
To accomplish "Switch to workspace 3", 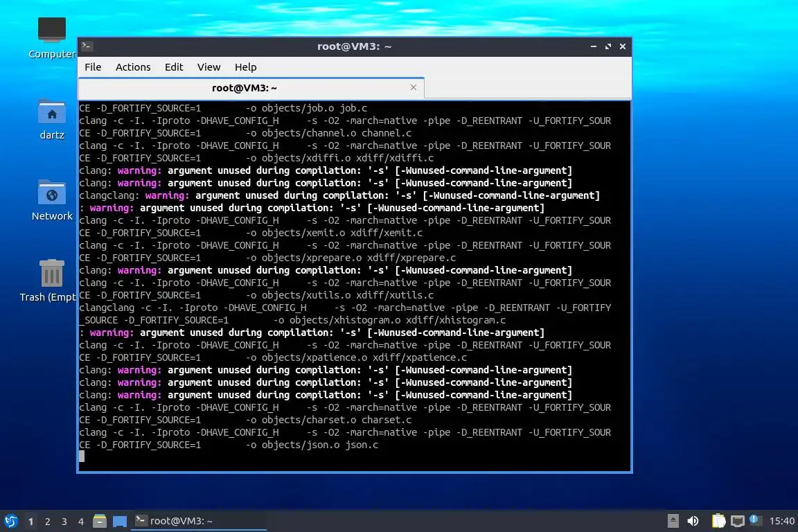I will pyautogui.click(x=64, y=522).
